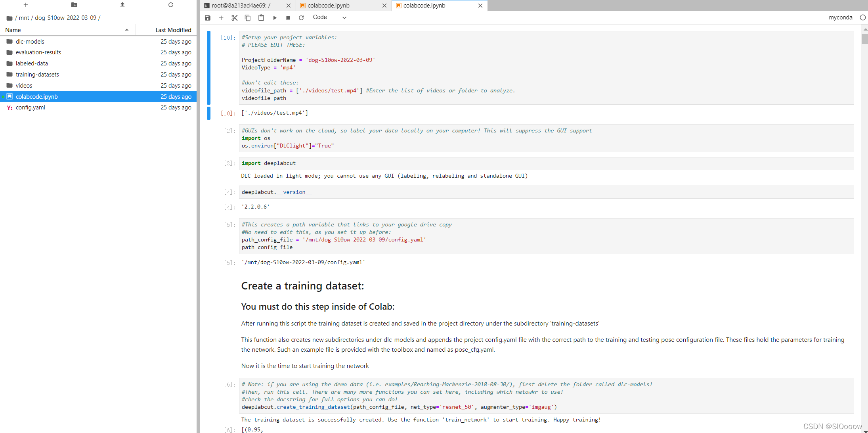This screenshot has height=433, width=868.
Task: Close the terminal tab
Action: point(289,6)
